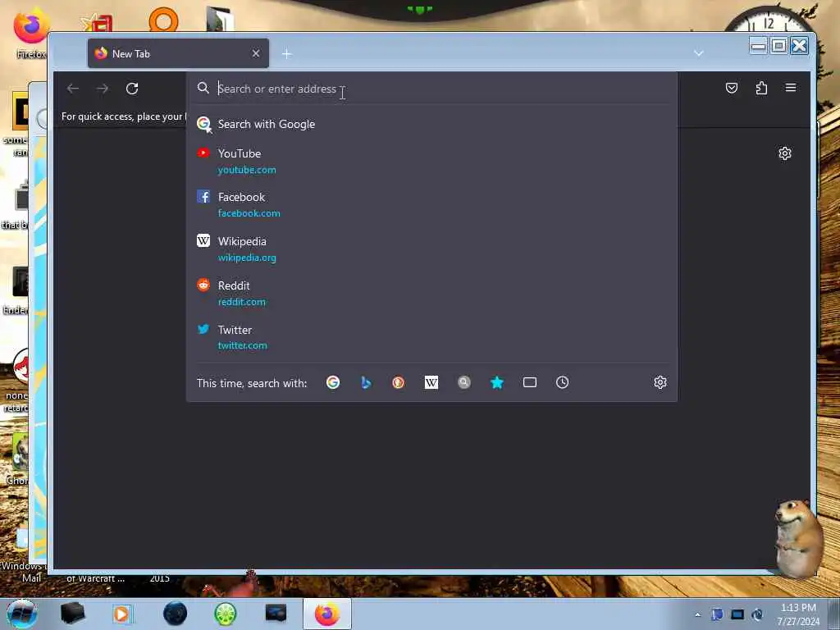840x630 pixels.
Task: Open the Reddit suggestion
Action: 431,293
